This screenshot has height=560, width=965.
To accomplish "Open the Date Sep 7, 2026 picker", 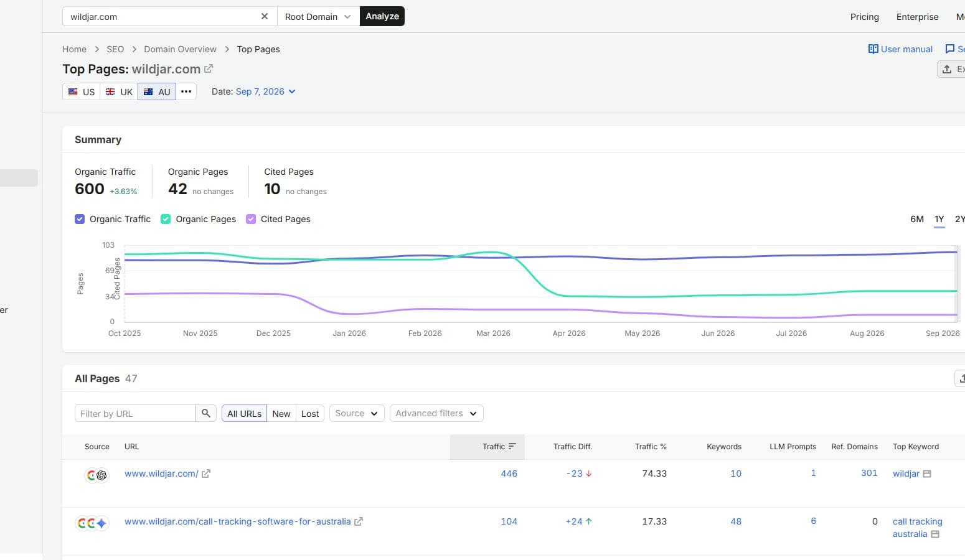I will point(265,91).
